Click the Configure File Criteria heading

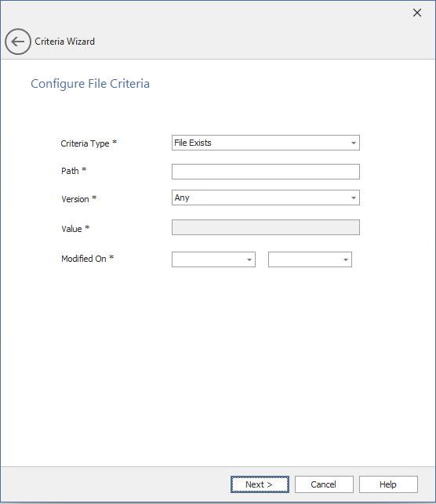click(x=90, y=84)
